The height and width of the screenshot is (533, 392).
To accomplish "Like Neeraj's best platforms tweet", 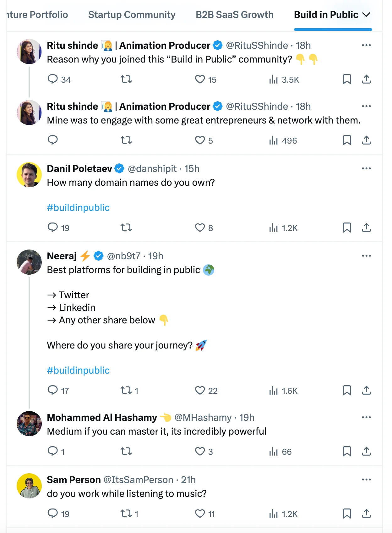I will [200, 390].
